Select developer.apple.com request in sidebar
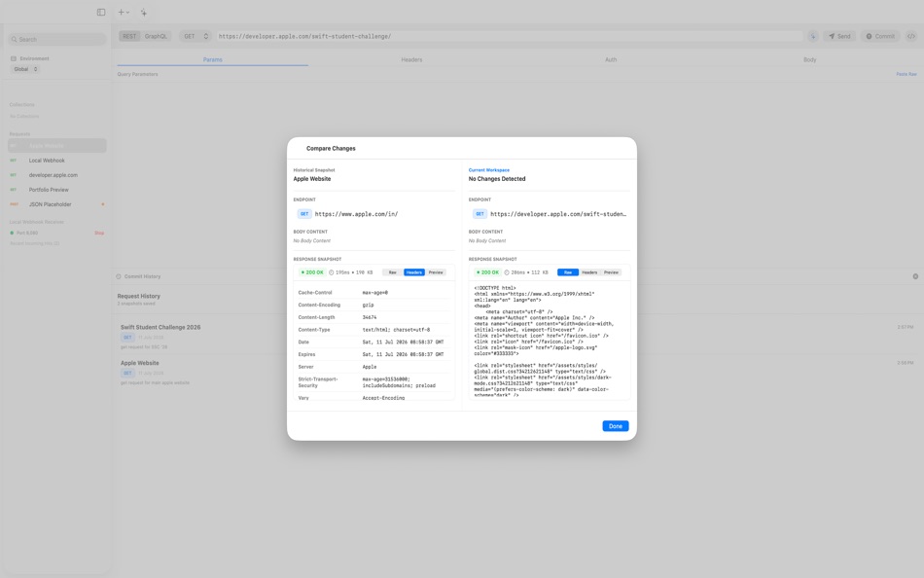The width and height of the screenshot is (924, 578). pos(57,175)
